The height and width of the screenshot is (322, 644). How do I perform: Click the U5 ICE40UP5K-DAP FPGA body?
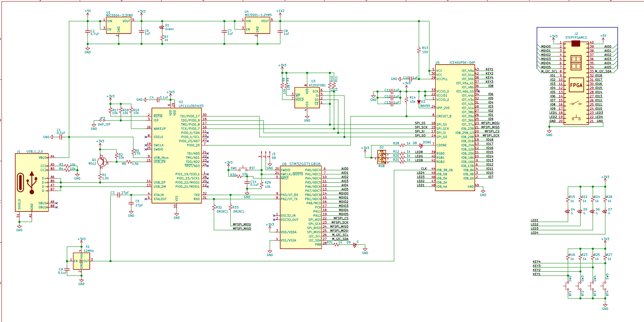[x=455, y=127]
